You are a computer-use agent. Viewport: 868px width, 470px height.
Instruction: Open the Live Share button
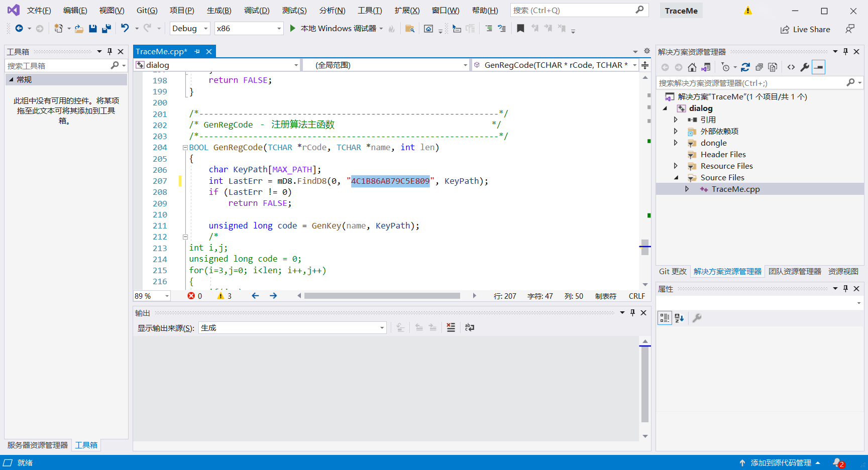coord(805,30)
